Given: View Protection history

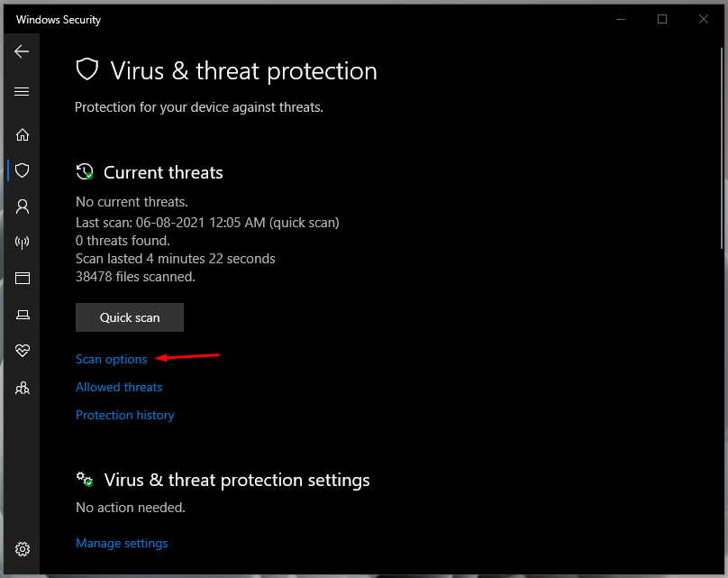Looking at the screenshot, I should (x=125, y=415).
